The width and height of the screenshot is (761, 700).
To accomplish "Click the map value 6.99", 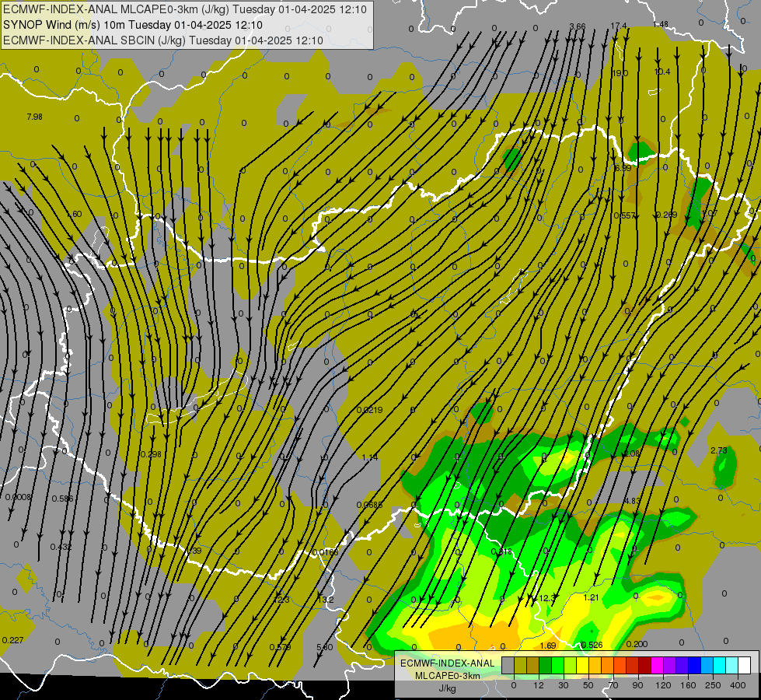I will pos(623,168).
